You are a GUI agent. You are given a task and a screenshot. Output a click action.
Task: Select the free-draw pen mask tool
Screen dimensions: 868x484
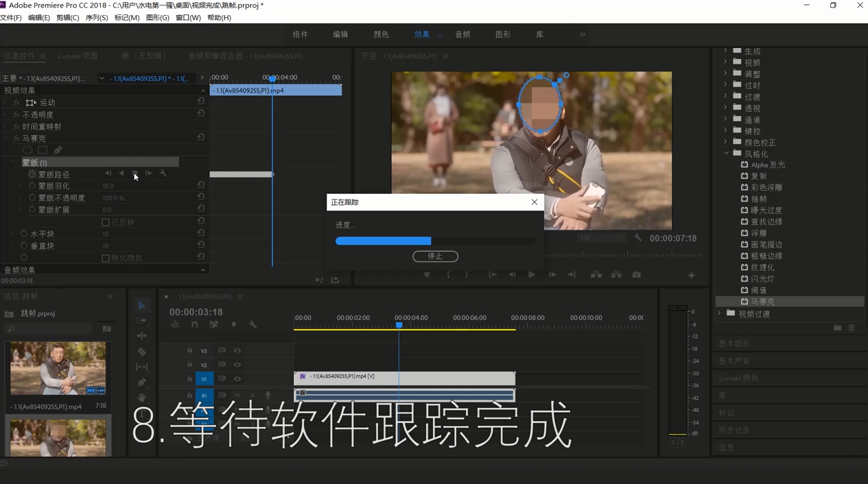coord(58,150)
